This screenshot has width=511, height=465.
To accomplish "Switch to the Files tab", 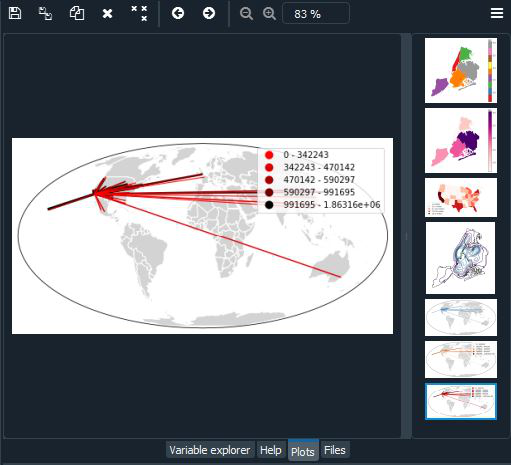I will tap(335, 450).
